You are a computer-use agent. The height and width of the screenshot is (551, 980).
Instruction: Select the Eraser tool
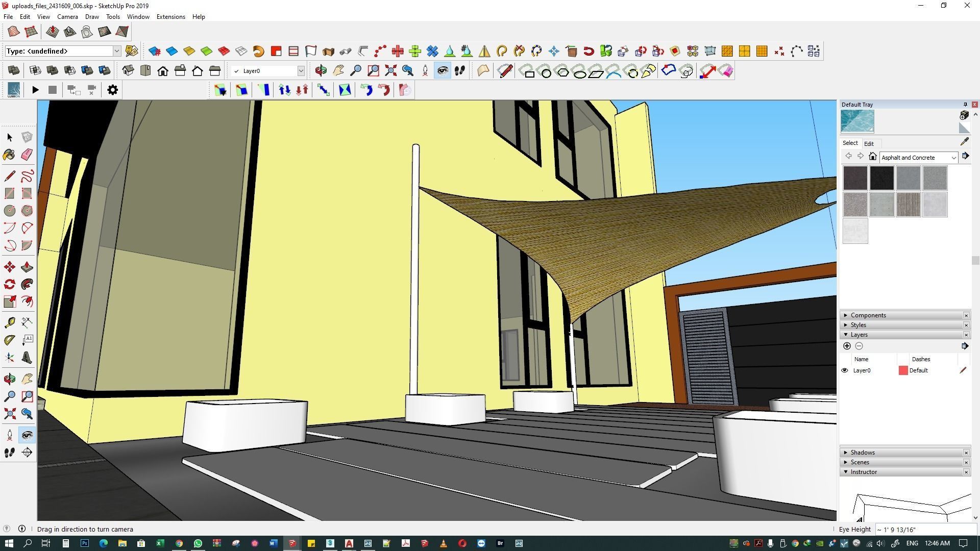click(x=27, y=155)
